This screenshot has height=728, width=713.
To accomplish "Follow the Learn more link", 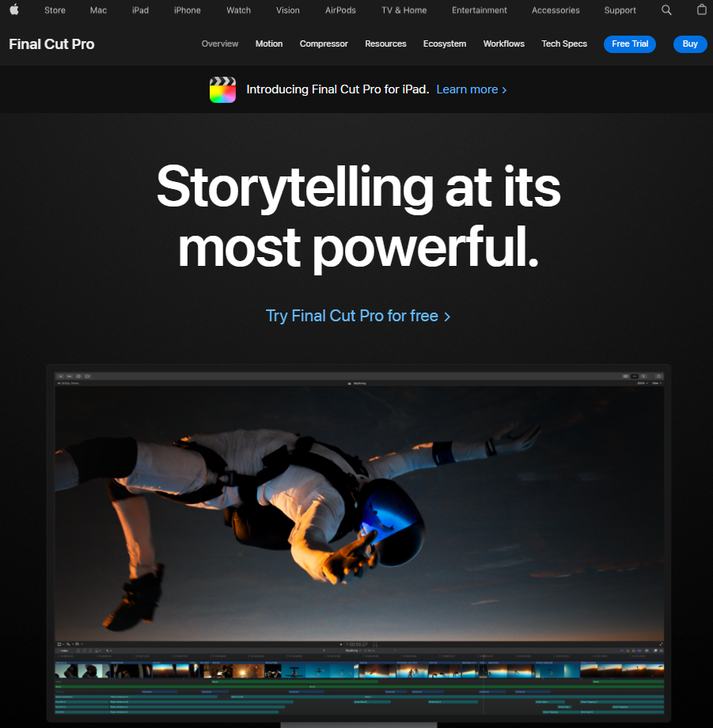I will click(x=472, y=89).
